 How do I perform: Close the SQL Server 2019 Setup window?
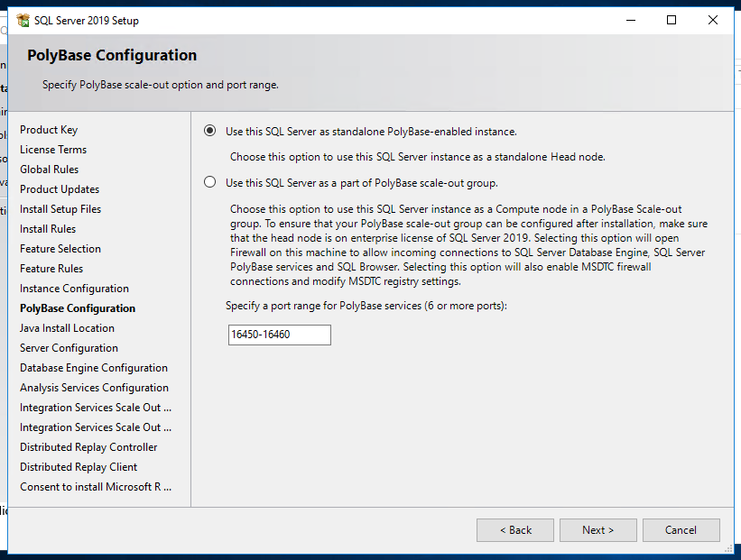[x=713, y=20]
